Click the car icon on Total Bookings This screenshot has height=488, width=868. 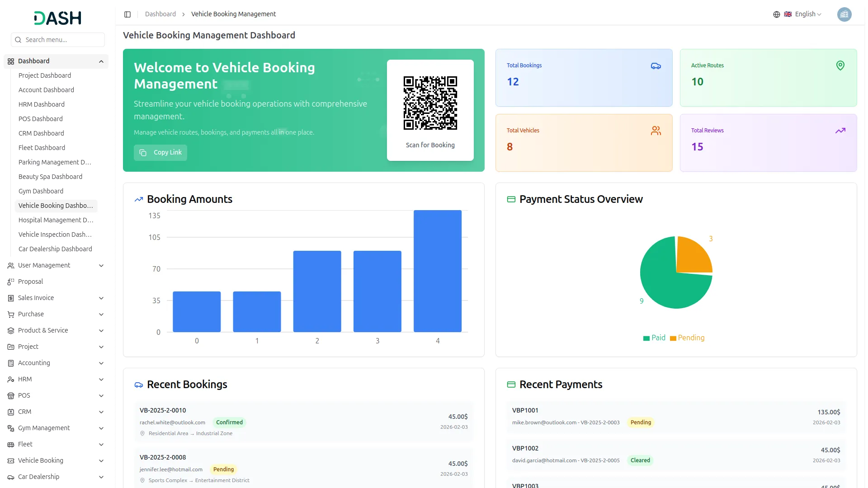pos(656,66)
